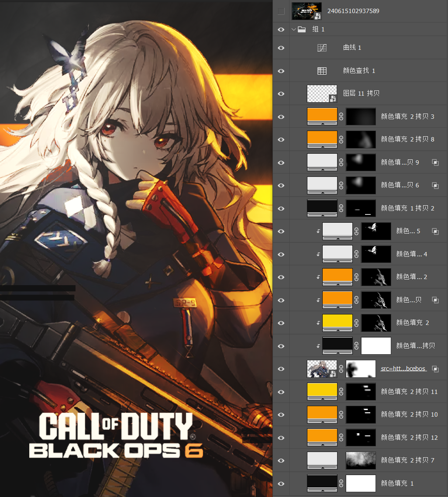Click the Color Lookup grid icon on 颜色查找 1
The width and height of the screenshot is (448, 497).
(x=322, y=71)
